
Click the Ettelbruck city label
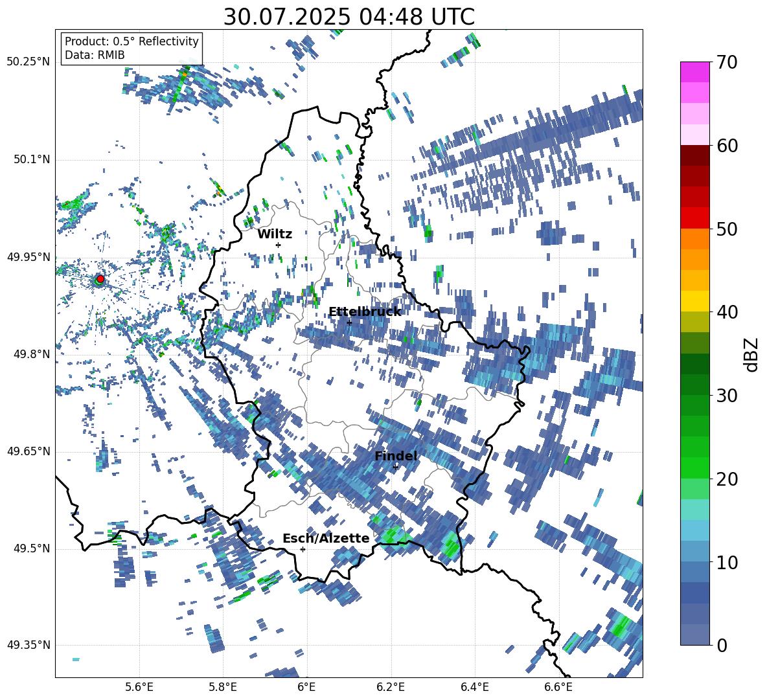[365, 312]
